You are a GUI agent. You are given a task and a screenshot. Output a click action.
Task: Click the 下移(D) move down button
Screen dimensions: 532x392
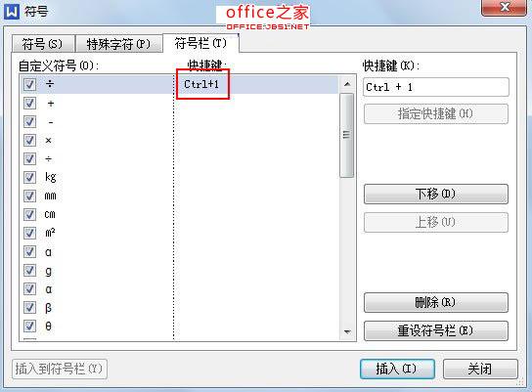(x=435, y=194)
